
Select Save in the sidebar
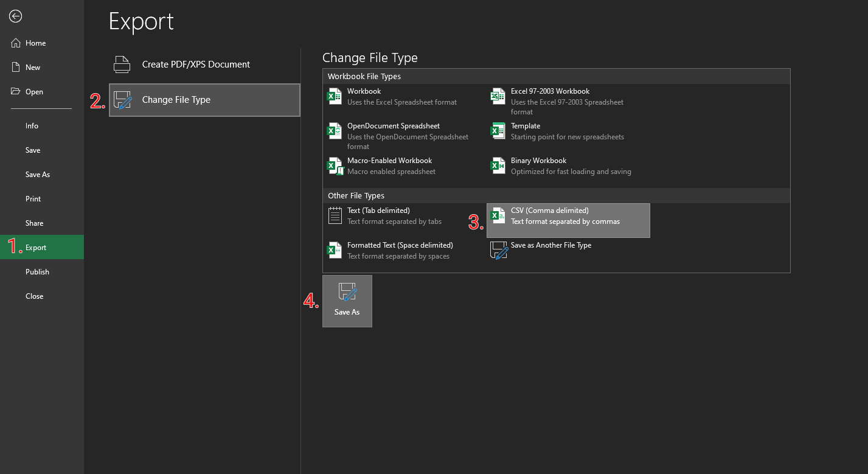click(42, 150)
